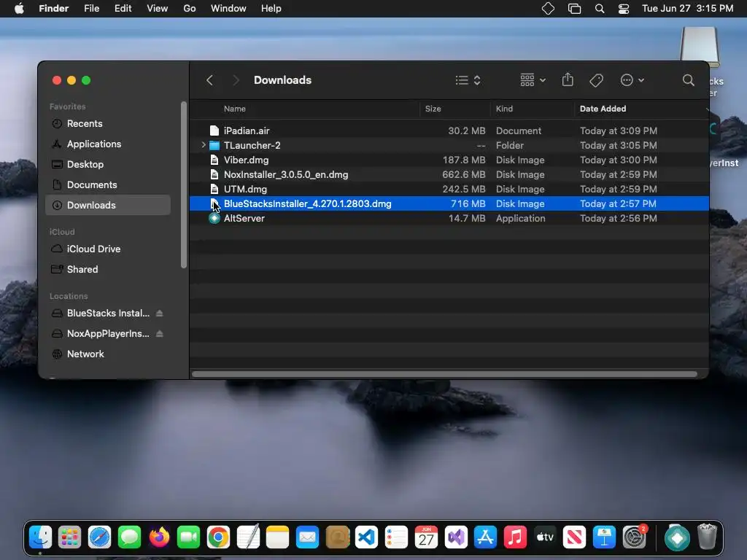The height and width of the screenshot is (560, 747).
Task: Click the forward navigation arrow
Action: tap(236, 80)
